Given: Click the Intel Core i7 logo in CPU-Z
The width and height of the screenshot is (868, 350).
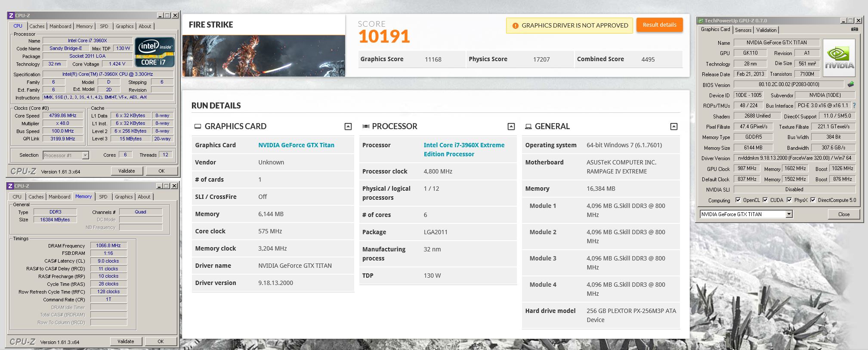Looking at the screenshot, I should point(154,52).
